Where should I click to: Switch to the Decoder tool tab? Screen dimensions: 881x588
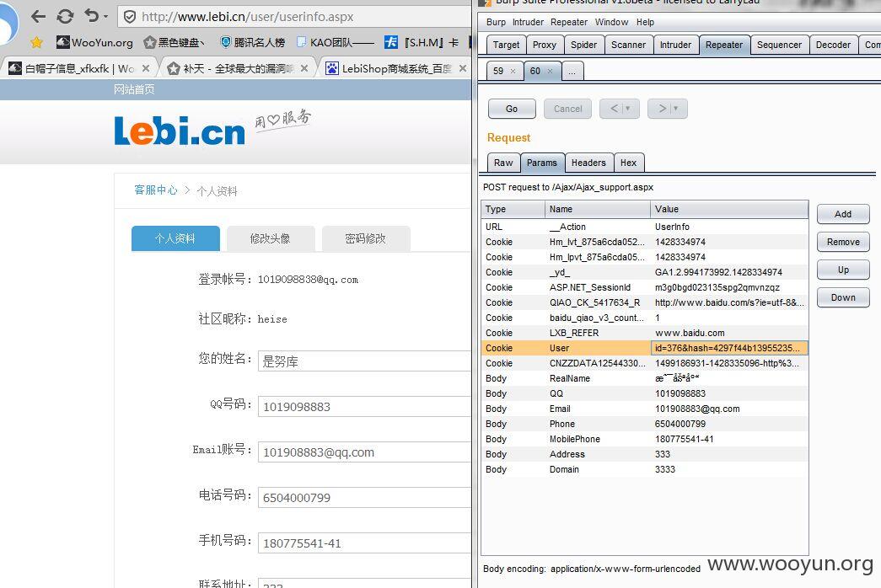(833, 45)
